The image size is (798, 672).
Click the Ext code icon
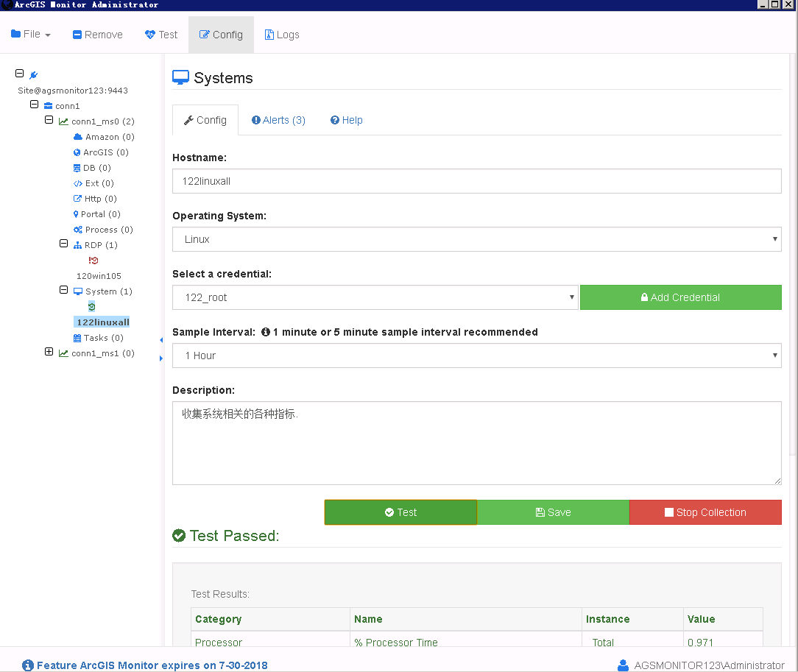coord(78,183)
